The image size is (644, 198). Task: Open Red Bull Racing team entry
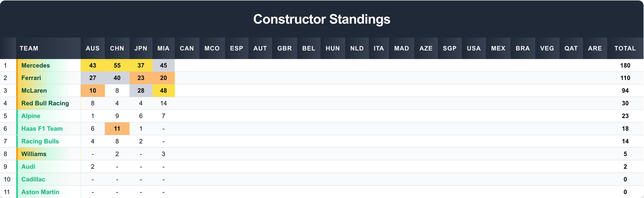45,103
